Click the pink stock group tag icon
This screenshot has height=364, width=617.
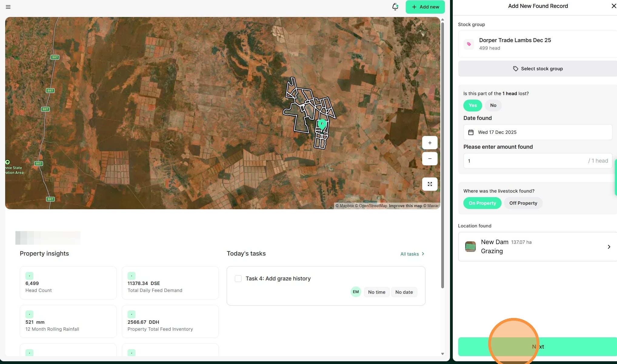coord(469,44)
